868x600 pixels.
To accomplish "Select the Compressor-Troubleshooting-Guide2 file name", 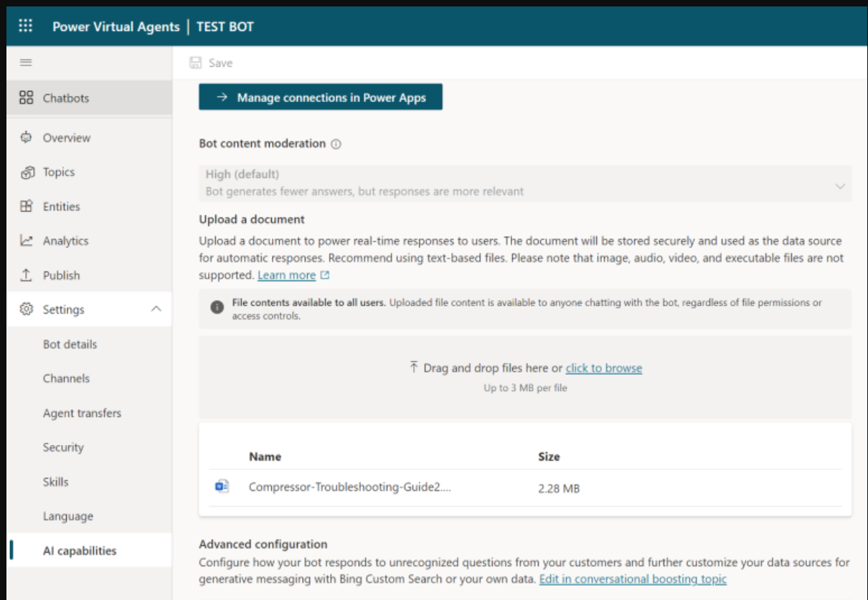I will [x=350, y=487].
